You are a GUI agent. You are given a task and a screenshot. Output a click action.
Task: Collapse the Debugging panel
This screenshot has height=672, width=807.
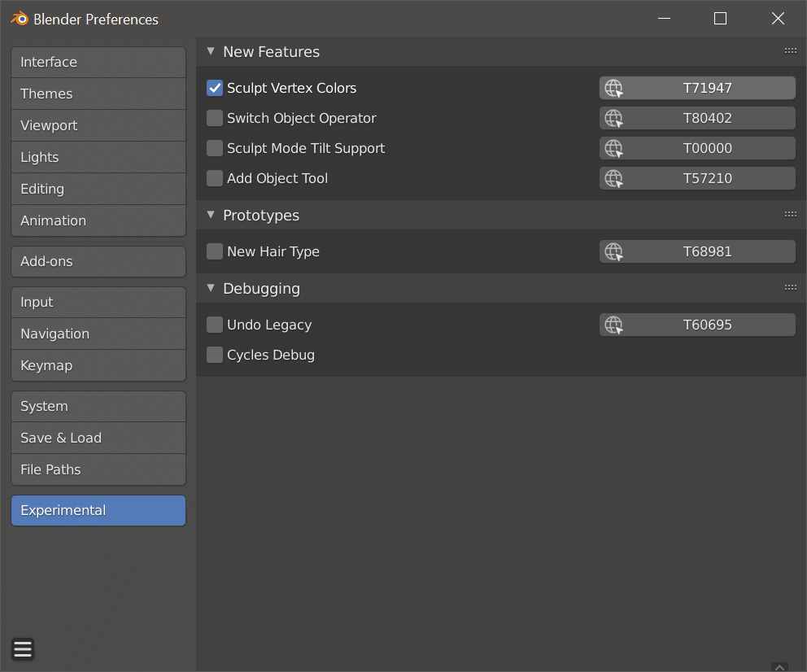[x=211, y=288]
